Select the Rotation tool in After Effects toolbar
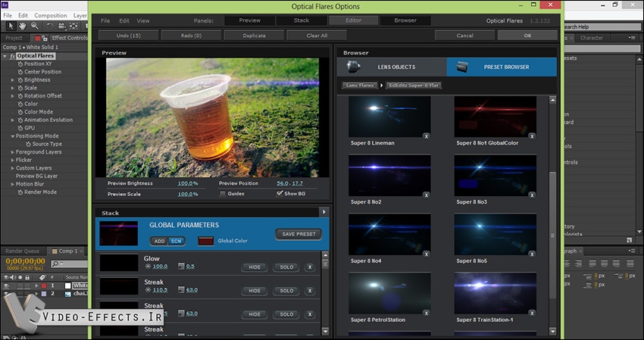The width and height of the screenshot is (644, 340). pyautogui.click(x=50, y=26)
